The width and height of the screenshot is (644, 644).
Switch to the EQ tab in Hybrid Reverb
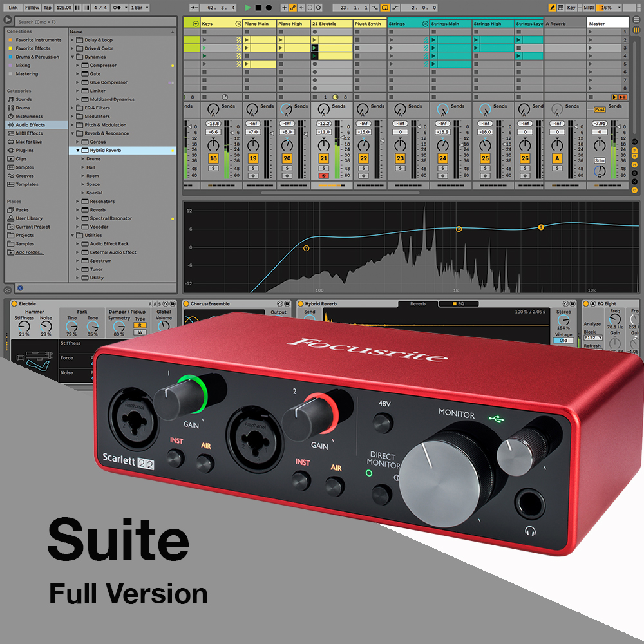459,304
